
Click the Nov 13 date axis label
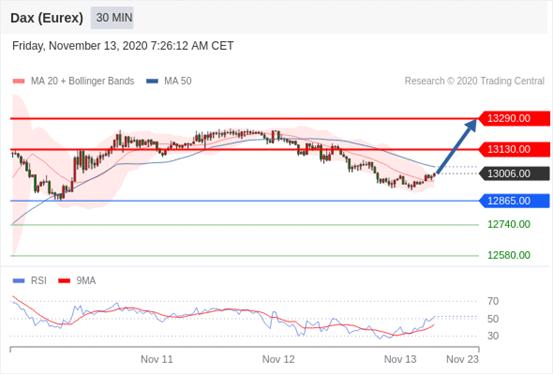pyautogui.click(x=400, y=359)
